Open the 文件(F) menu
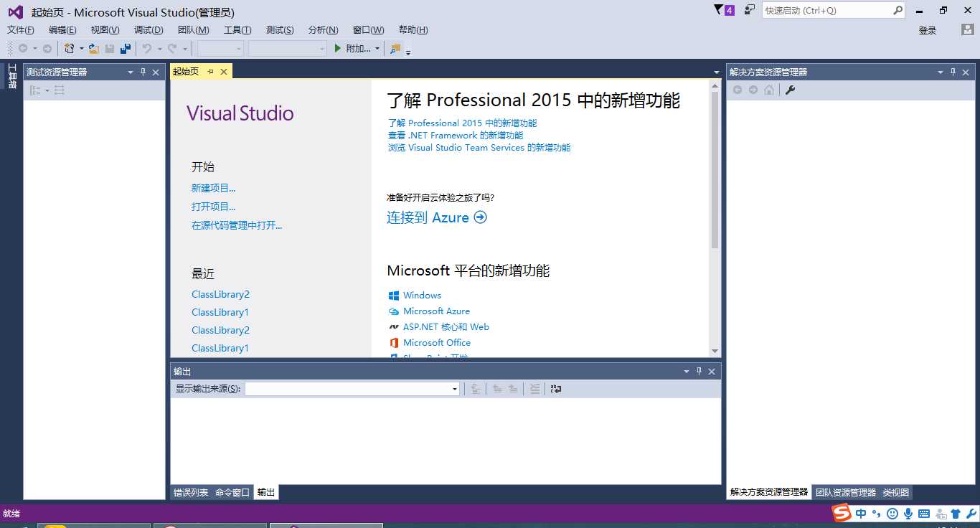This screenshot has height=528, width=980. click(x=21, y=30)
